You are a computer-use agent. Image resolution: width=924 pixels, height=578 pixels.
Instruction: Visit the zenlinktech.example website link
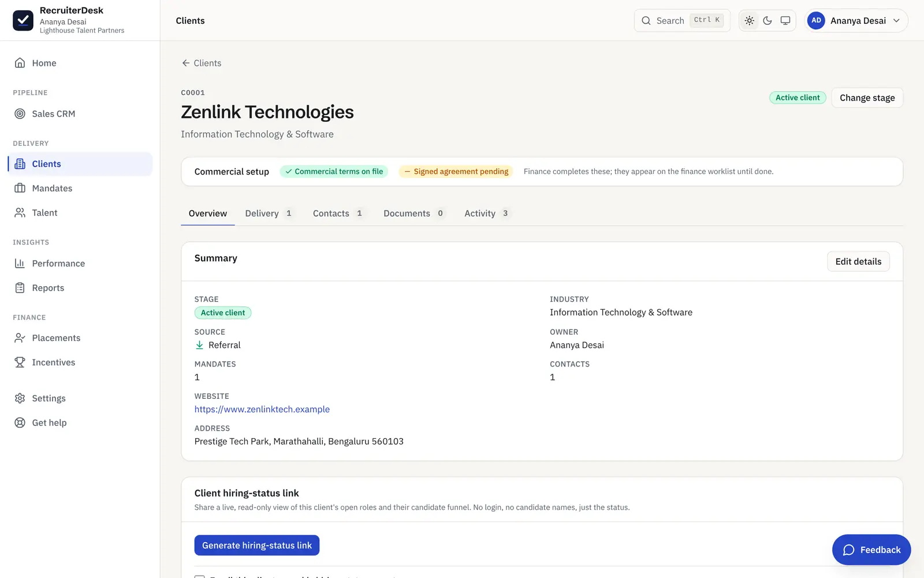point(262,409)
